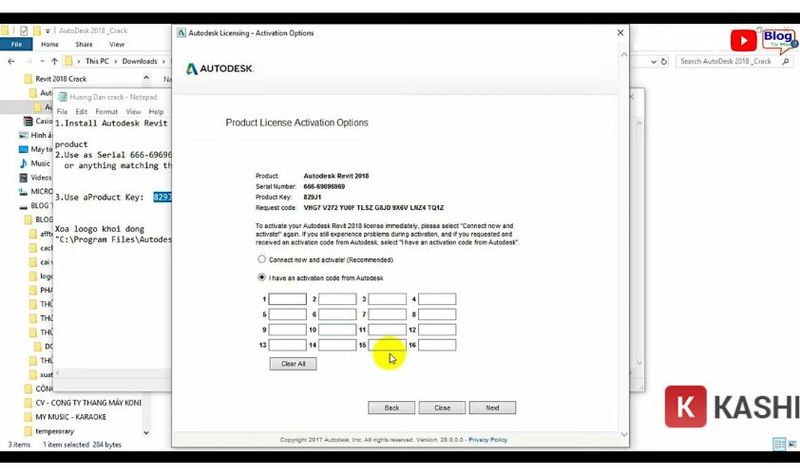Go back with Explorer's back arrow
This screenshot has height=475, width=800.
(11, 61)
